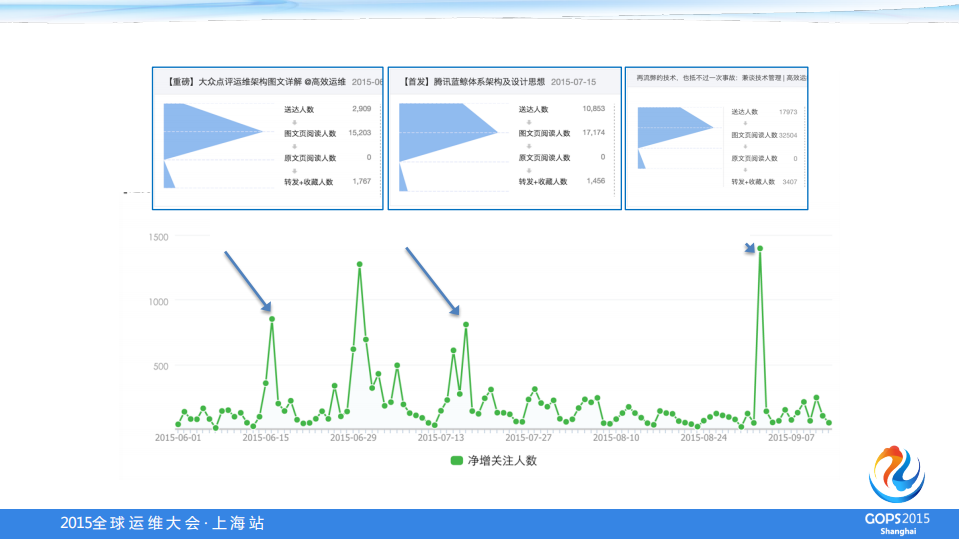Image resolution: width=959 pixels, height=539 pixels.
Task: Select the peak data point after 2015-06-15
Action: (x=272, y=319)
